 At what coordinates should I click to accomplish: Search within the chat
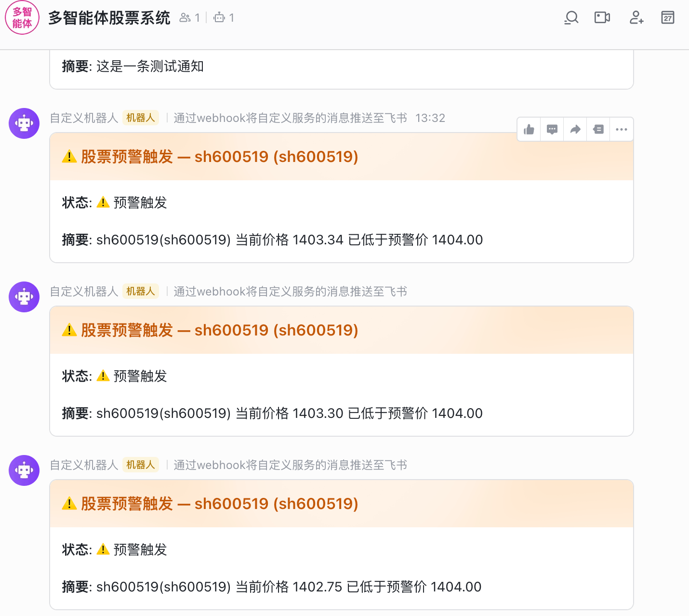(x=571, y=18)
